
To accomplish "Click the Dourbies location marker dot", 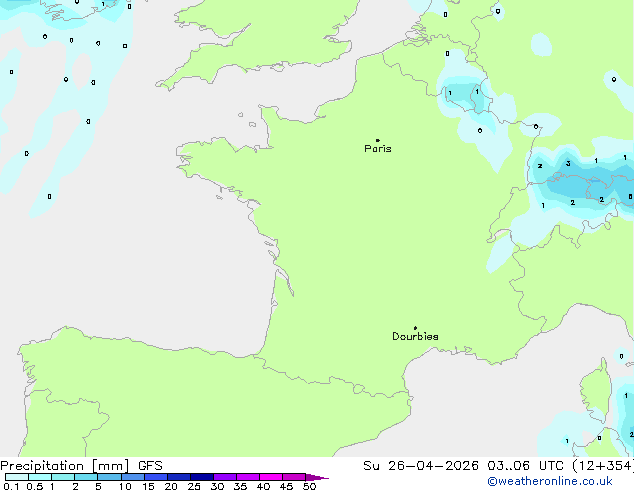I will click(415, 328).
